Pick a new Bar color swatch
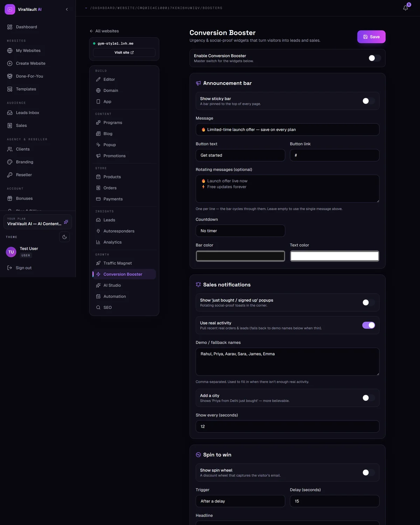The height and width of the screenshot is (525, 420). point(240,256)
